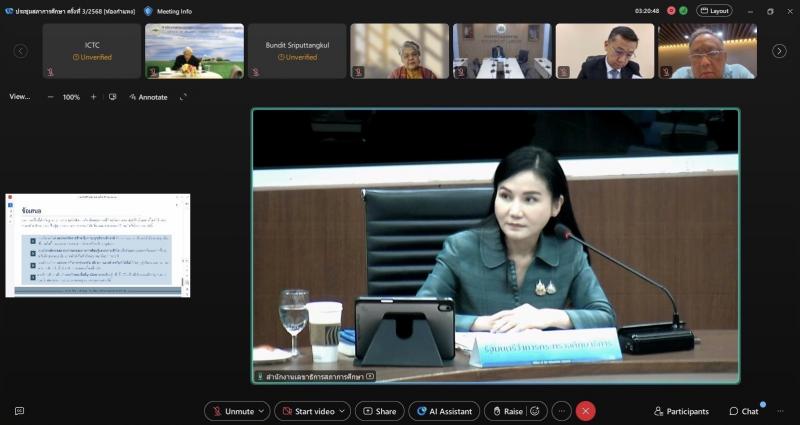Click the Unmute microphone button

click(x=233, y=411)
